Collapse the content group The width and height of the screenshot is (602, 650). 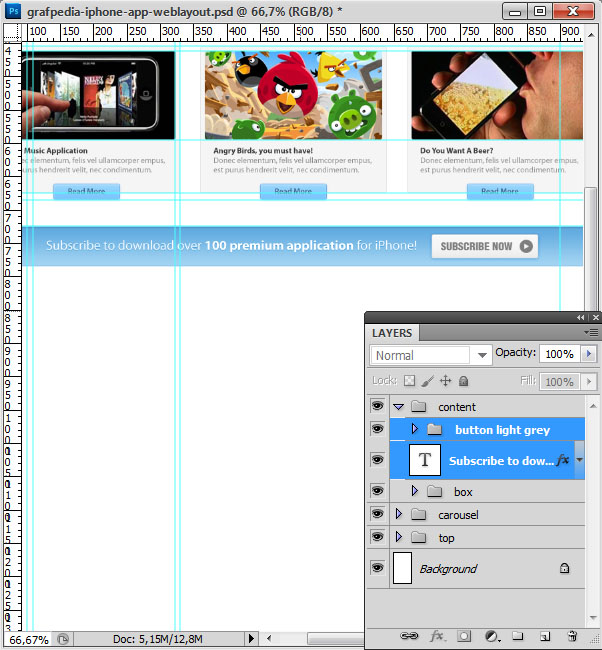click(x=398, y=407)
